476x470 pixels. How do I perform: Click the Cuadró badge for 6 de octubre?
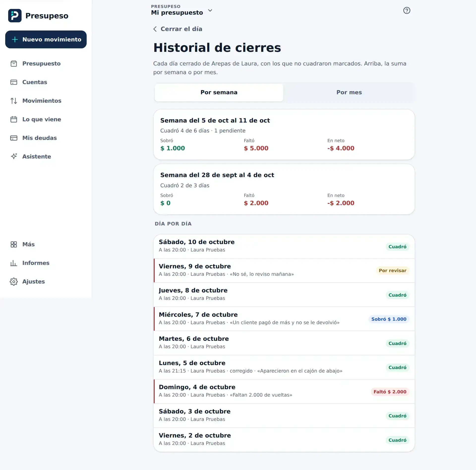point(397,344)
